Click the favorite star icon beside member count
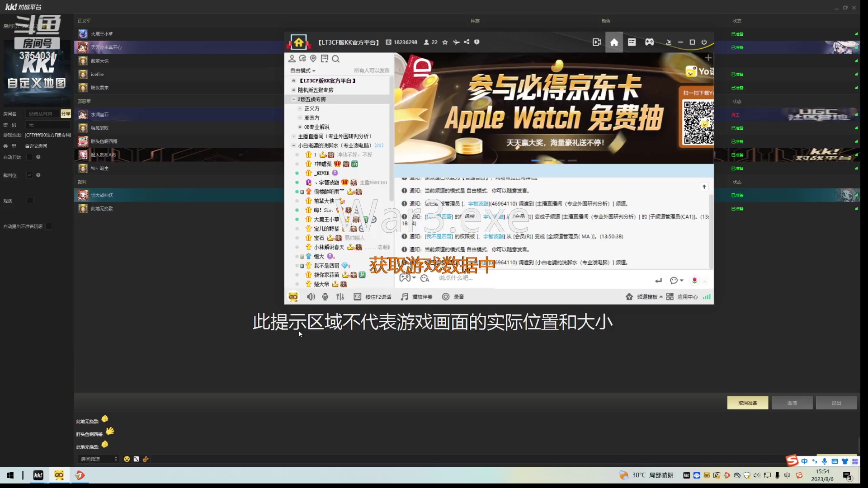Screen dimensions: 868x488 tap(445, 42)
